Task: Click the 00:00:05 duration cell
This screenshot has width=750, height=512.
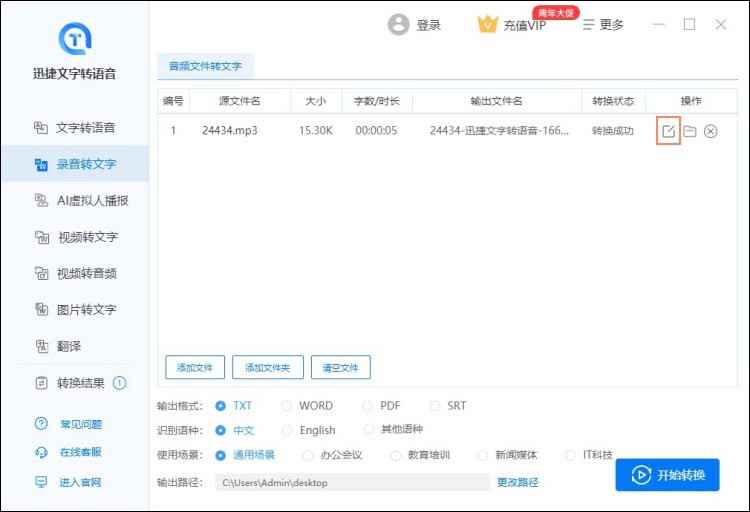Action: (x=376, y=131)
